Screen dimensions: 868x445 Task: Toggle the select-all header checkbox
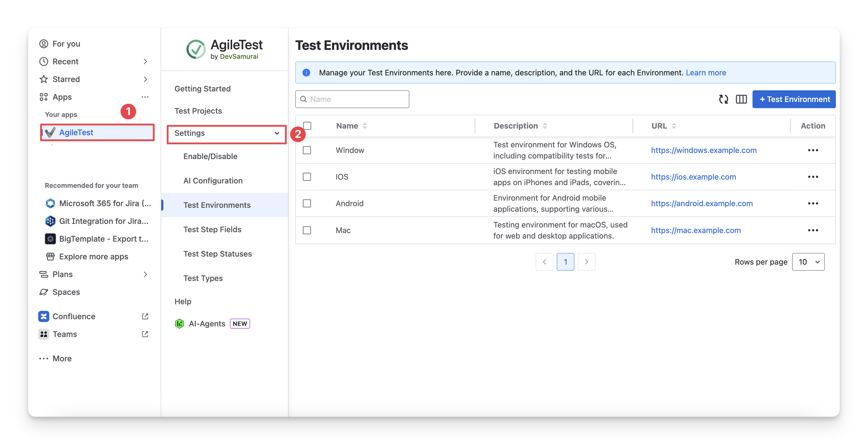pos(307,126)
